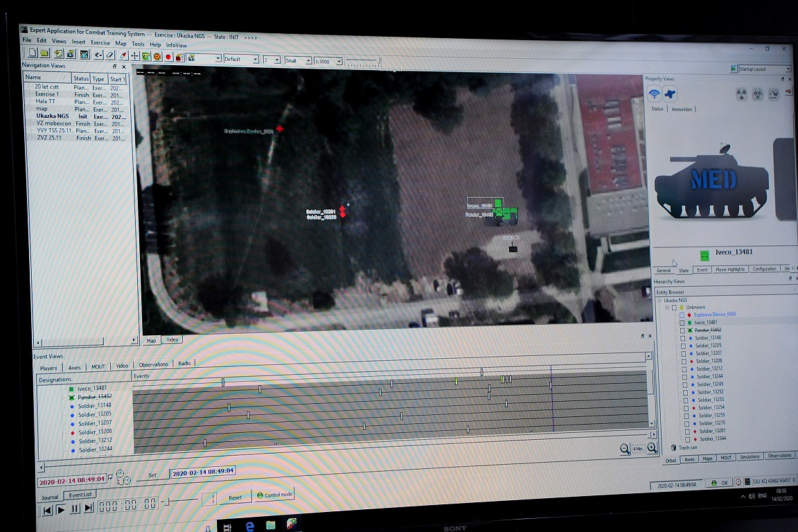Image resolution: width=798 pixels, height=532 pixels.
Task: Check the Soldier_13208 entity checkbox
Action: point(684,362)
